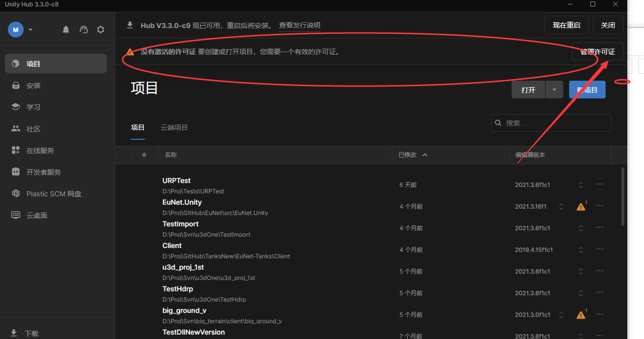This screenshot has height=339, width=644.
Task: Open 开发者服务 in the sidebar
Action: [x=56, y=172]
